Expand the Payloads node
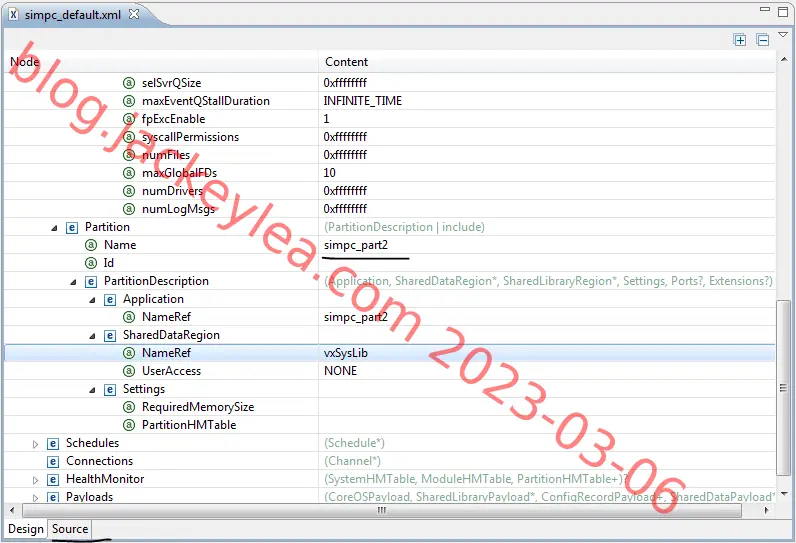The height and width of the screenshot is (543, 796). click(35, 498)
